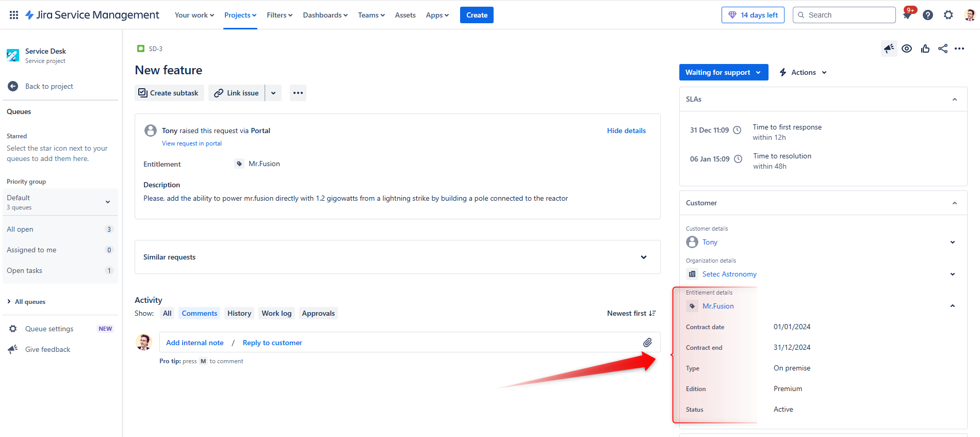This screenshot has width=980, height=437.
Task: Click the give feedback megaphone icon at top right
Action: (889, 48)
